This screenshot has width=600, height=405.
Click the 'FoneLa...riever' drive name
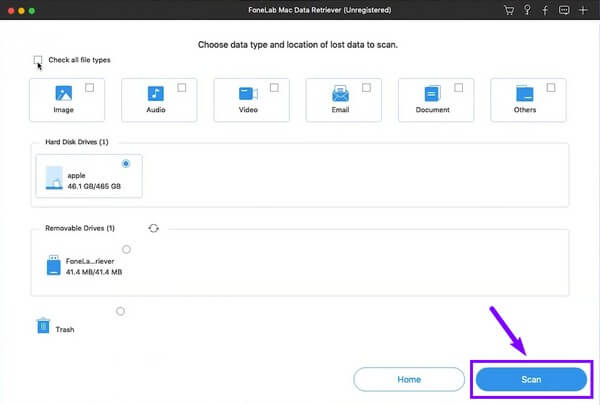(x=90, y=261)
